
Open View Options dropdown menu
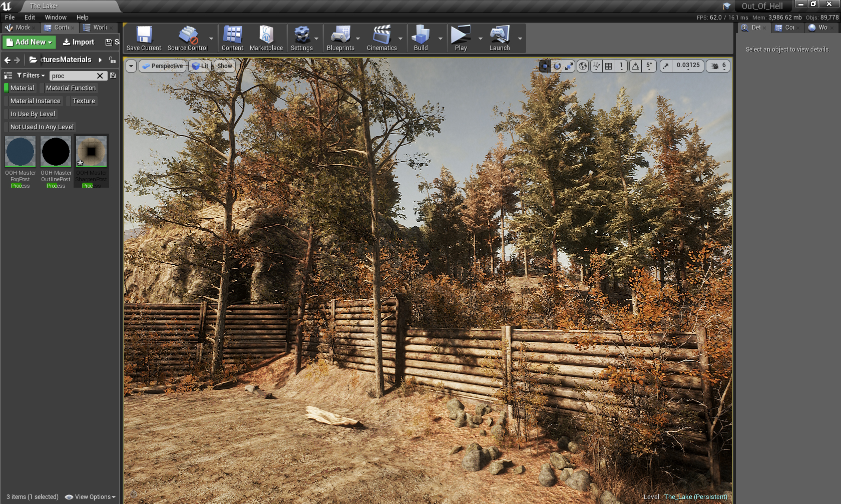click(x=91, y=497)
